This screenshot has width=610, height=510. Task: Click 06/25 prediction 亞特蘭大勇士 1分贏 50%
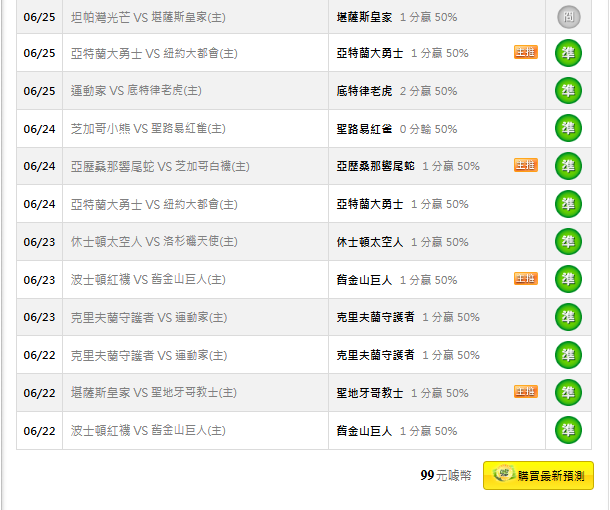coord(403,53)
